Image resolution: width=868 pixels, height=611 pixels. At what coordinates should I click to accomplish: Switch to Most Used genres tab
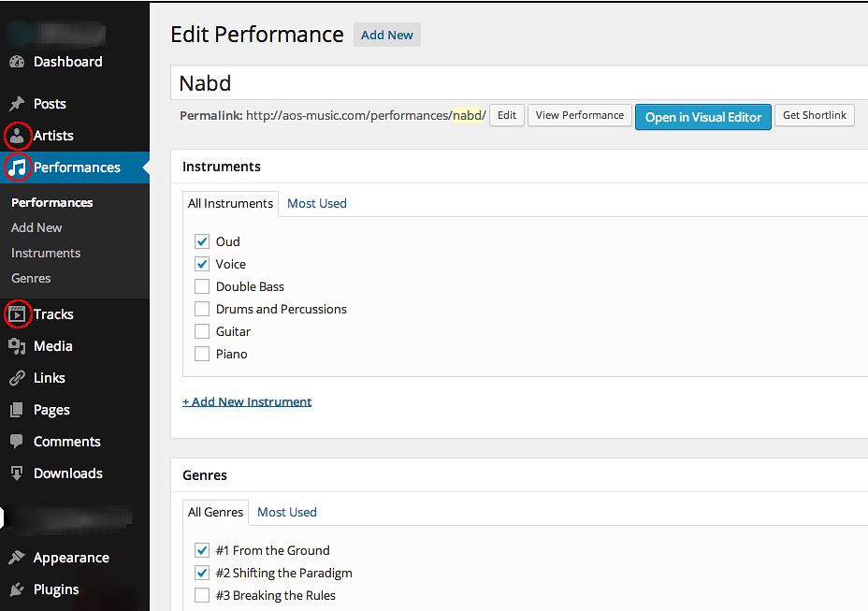(x=287, y=512)
